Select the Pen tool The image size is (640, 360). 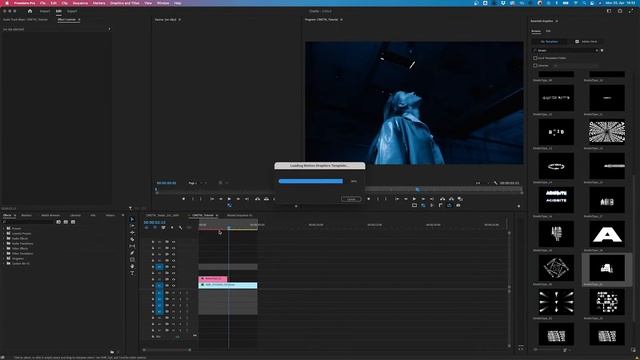pyautogui.click(x=132, y=253)
